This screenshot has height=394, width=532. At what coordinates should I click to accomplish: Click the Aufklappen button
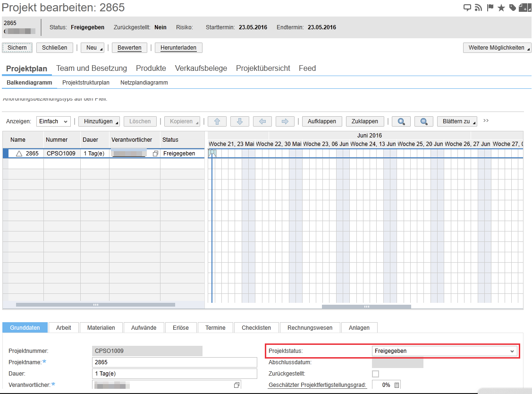tap(322, 121)
